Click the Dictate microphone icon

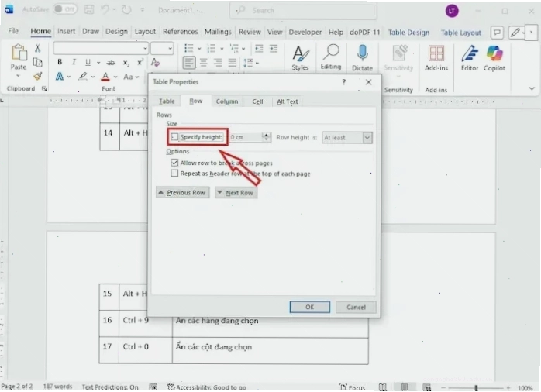(362, 53)
